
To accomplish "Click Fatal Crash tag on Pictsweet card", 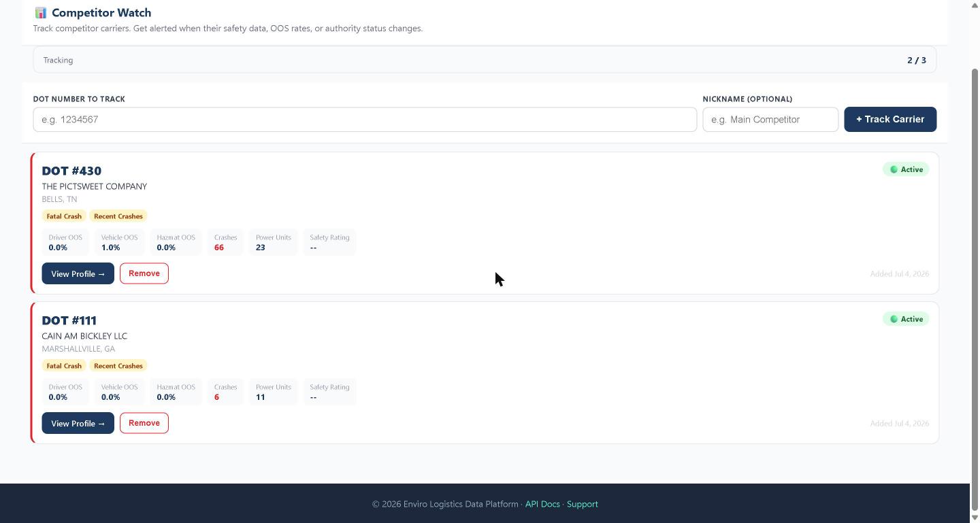I will [x=64, y=216].
